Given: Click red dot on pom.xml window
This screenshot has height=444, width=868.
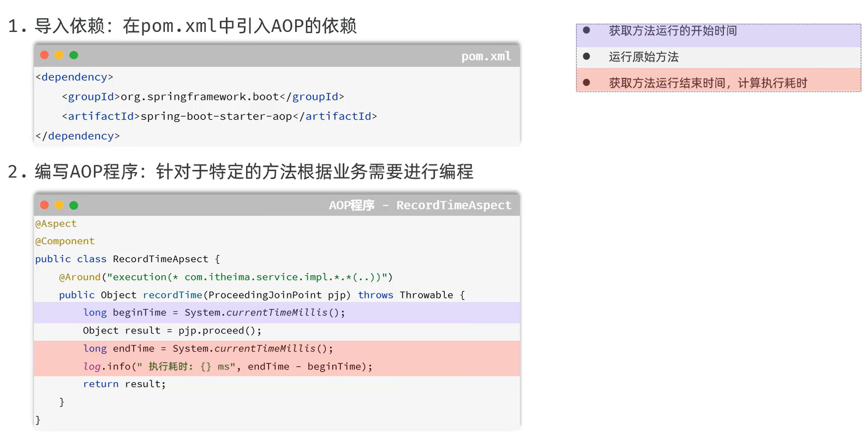Looking at the screenshot, I should tap(44, 55).
